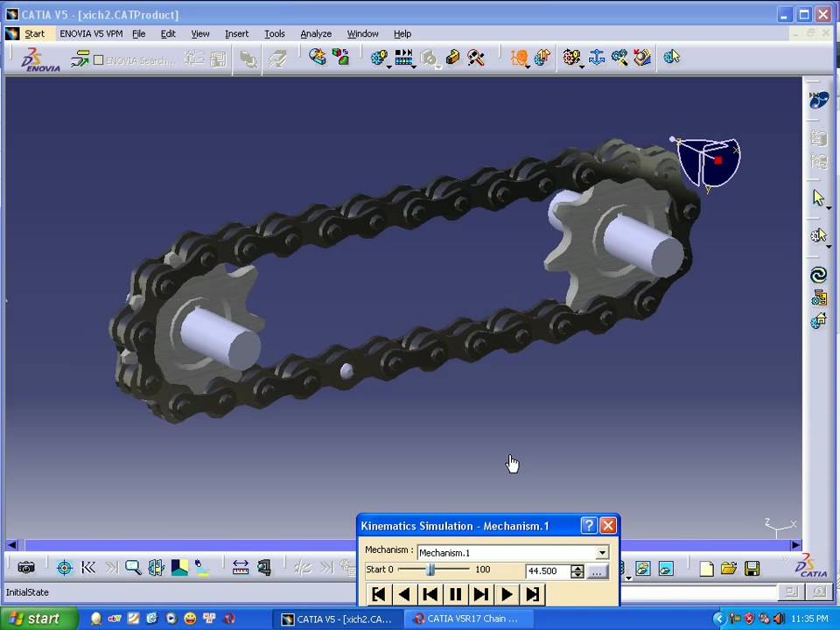
Task: Click the ENOVIA connect icon with green arrow
Action: (x=80, y=59)
